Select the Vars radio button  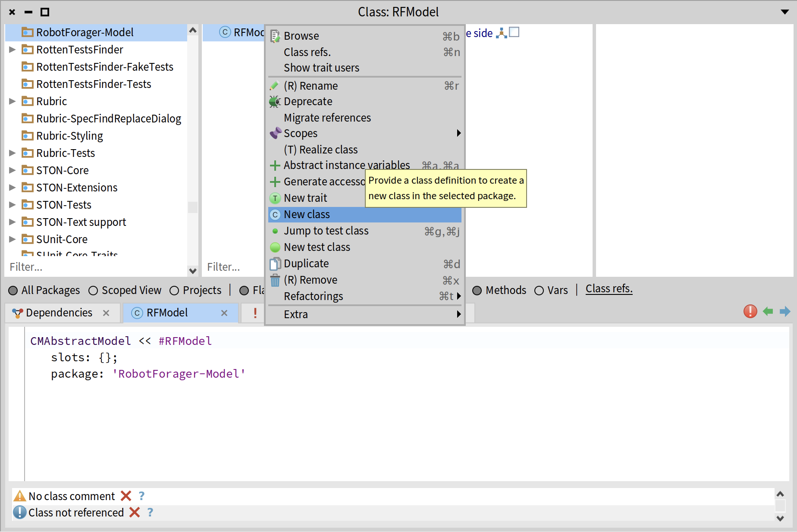(x=539, y=291)
